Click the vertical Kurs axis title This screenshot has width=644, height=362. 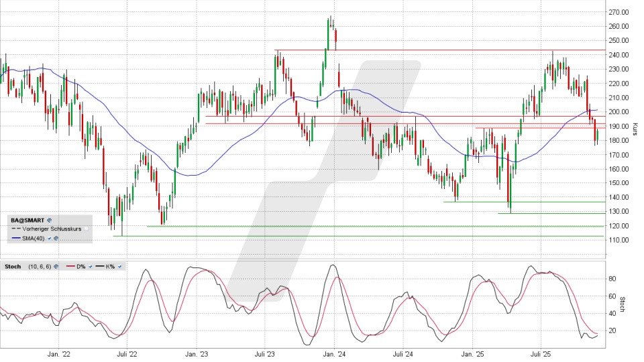635,131
